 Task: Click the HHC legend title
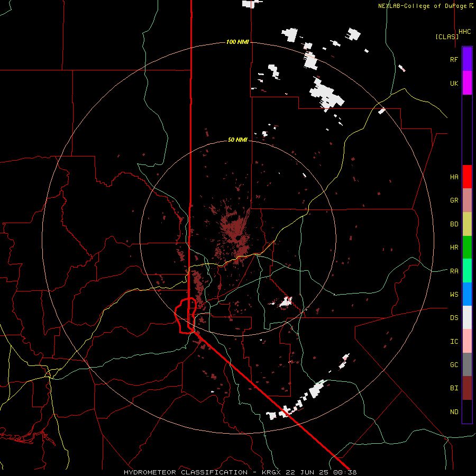coord(465,32)
